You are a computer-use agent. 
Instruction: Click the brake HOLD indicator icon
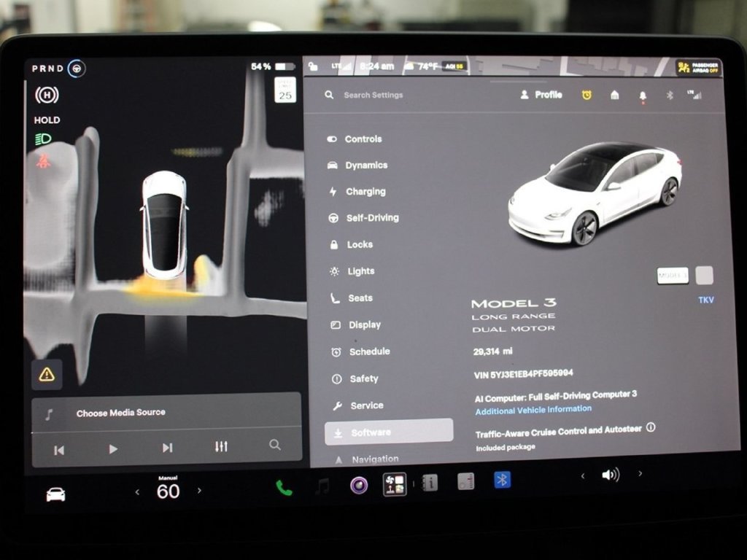click(47, 95)
